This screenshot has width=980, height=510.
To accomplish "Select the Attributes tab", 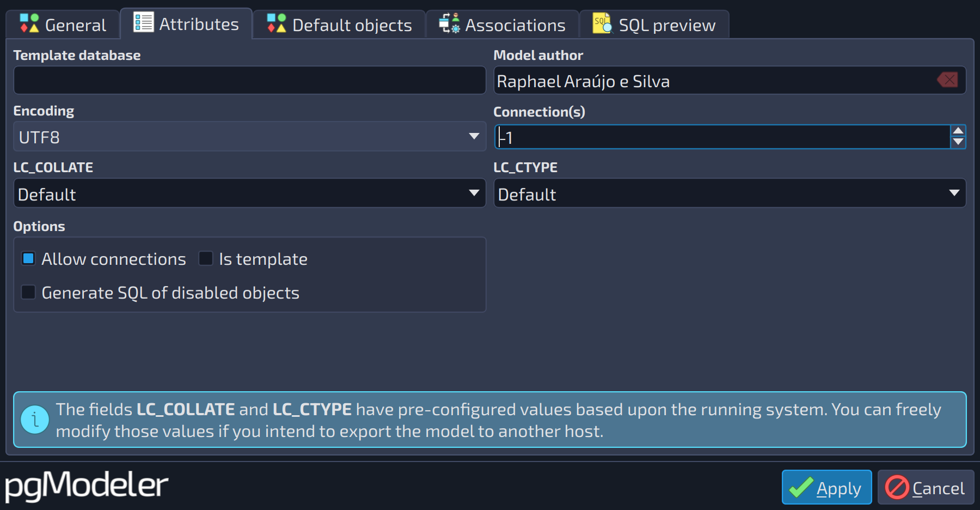I will click(x=186, y=23).
